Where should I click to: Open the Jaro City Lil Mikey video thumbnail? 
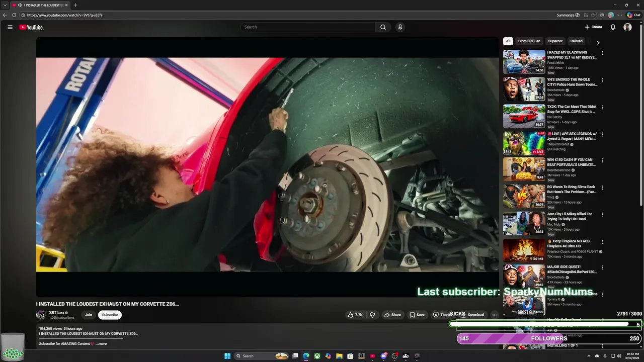(524, 224)
